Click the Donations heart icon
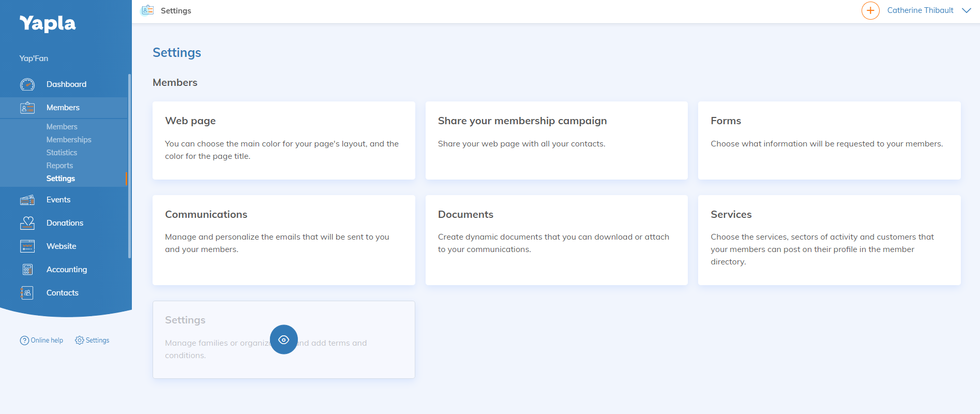 coord(27,223)
